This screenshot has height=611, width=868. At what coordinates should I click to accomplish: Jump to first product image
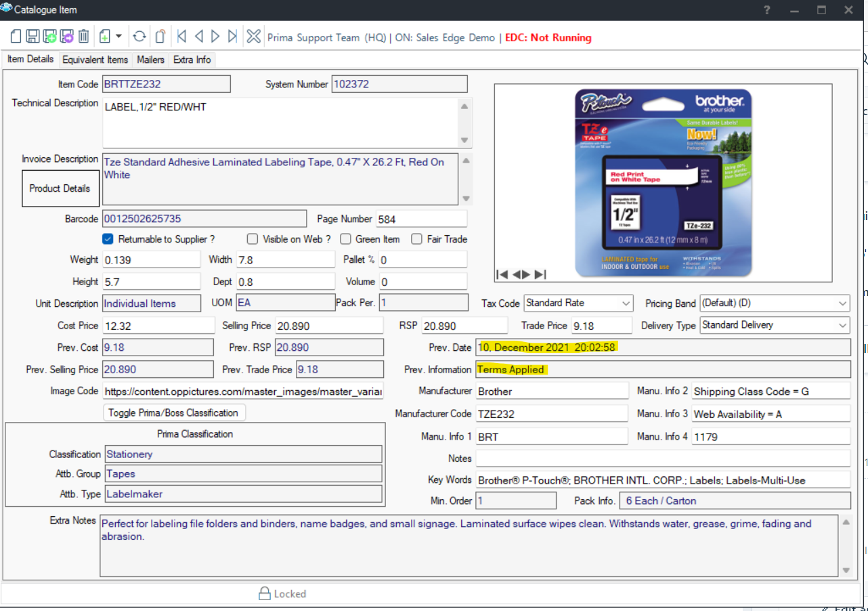pos(502,274)
